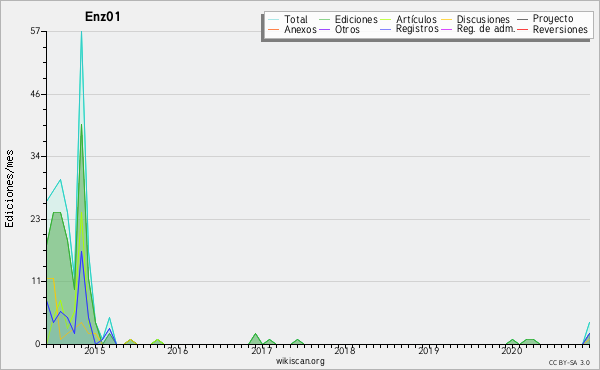Click the 2016 x-axis label

(x=178, y=351)
